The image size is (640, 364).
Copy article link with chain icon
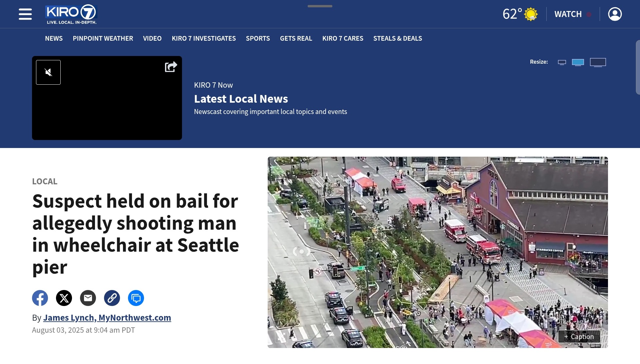[112, 298]
